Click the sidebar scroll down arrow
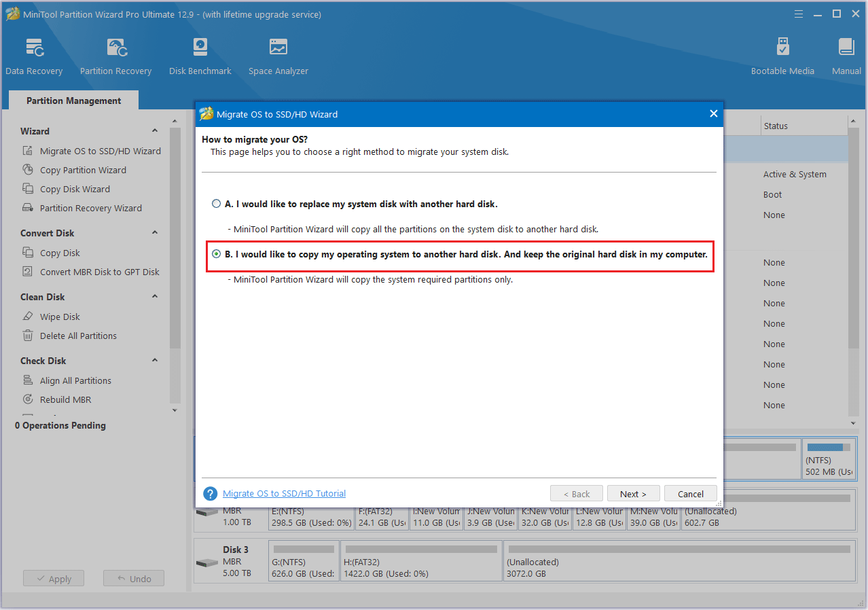Screen dimensions: 868x610 click(175, 410)
